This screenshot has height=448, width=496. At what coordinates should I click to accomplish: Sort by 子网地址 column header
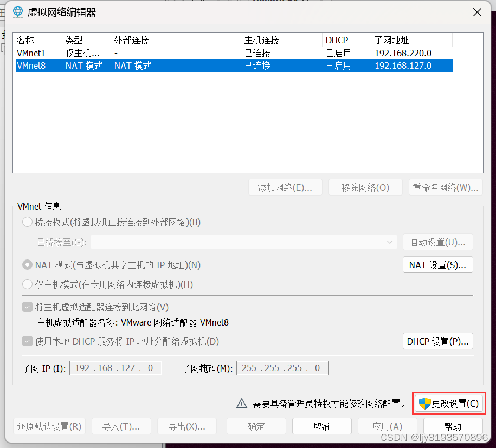[x=412, y=40]
